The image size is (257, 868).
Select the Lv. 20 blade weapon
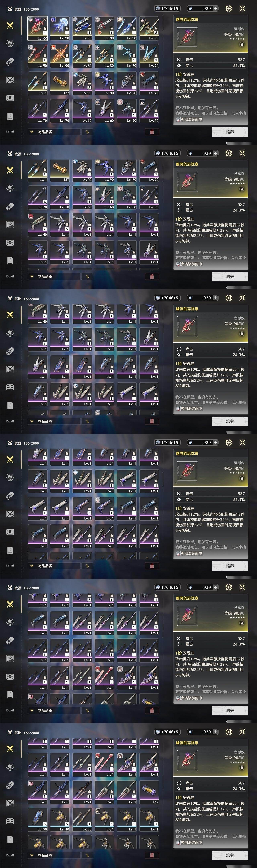coord(82,820)
